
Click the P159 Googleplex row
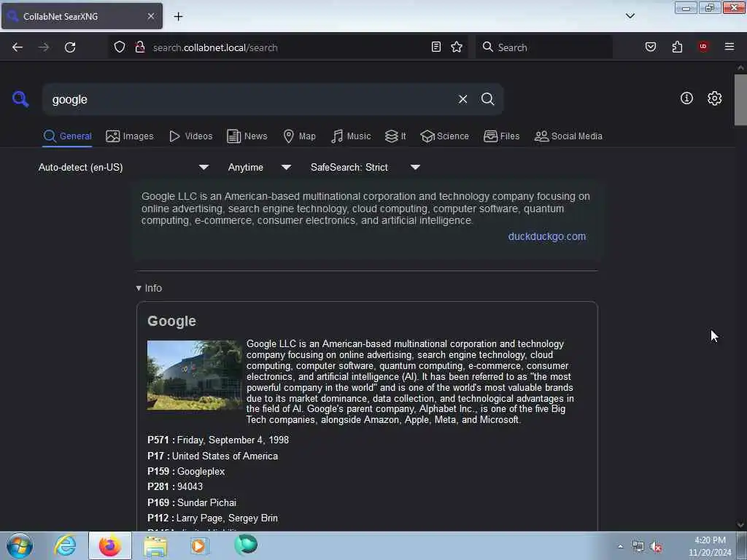186,472
